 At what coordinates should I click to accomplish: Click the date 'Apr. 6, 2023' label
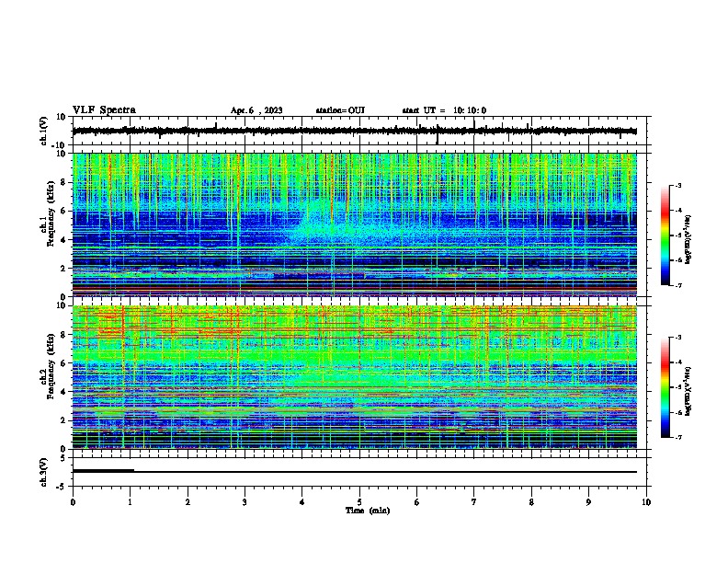[256, 110]
